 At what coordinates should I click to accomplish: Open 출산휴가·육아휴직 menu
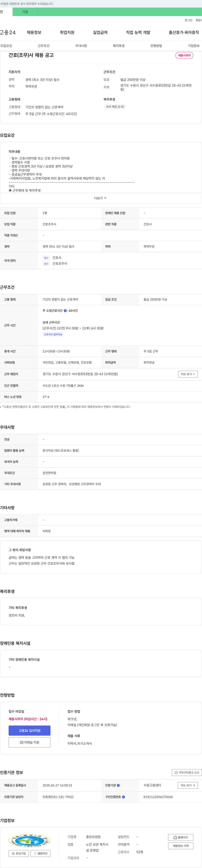point(184,32)
